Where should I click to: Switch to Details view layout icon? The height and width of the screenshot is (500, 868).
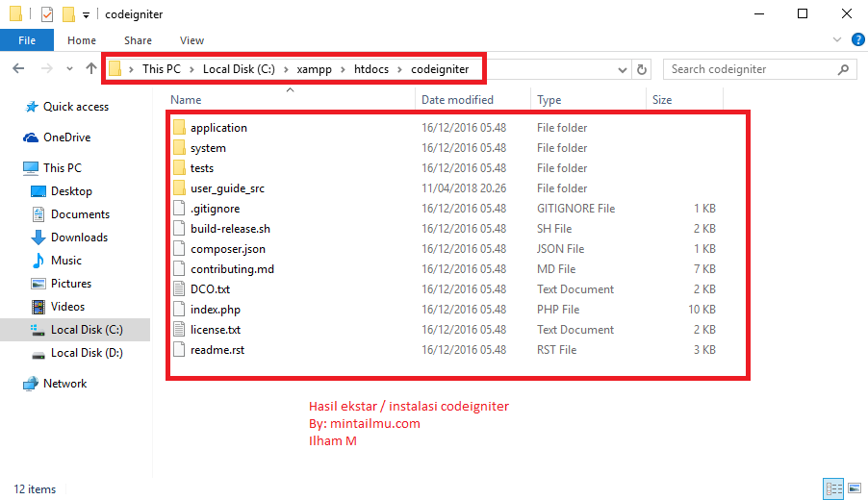pyautogui.click(x=833, y=488)
